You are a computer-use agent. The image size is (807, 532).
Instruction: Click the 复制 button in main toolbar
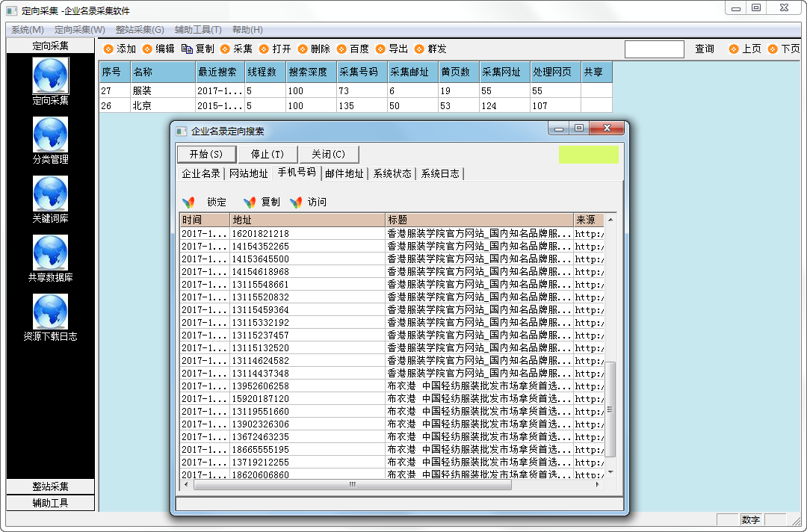coord(197,49)
